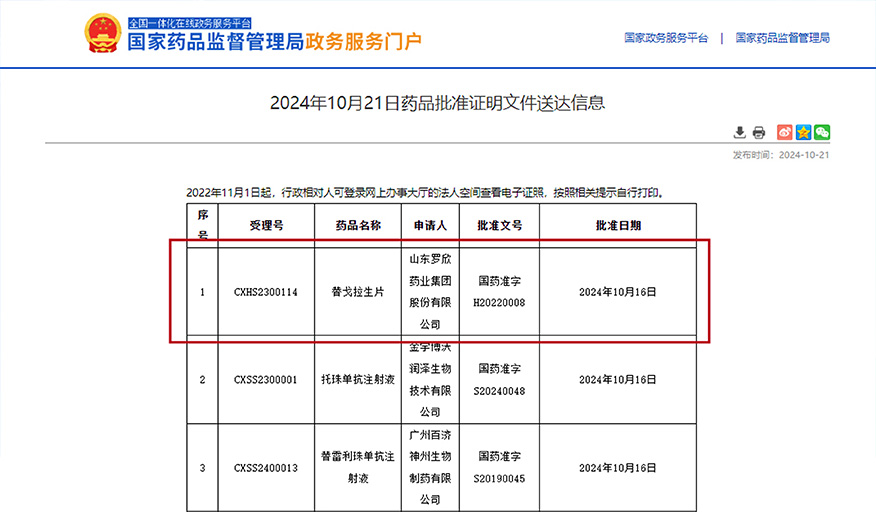This screenshot has width=876, height=512.
Task: Click the download icon above the publish date
Action: coord(740,132)
